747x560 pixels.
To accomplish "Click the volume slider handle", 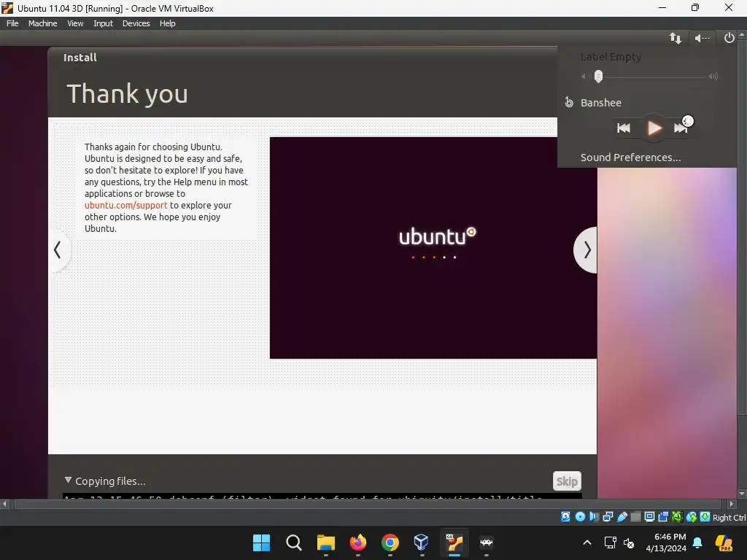I will 598,76.
